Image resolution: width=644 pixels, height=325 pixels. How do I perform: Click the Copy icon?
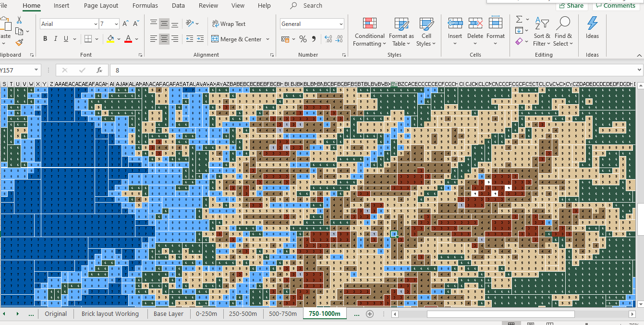click(19, 31)
